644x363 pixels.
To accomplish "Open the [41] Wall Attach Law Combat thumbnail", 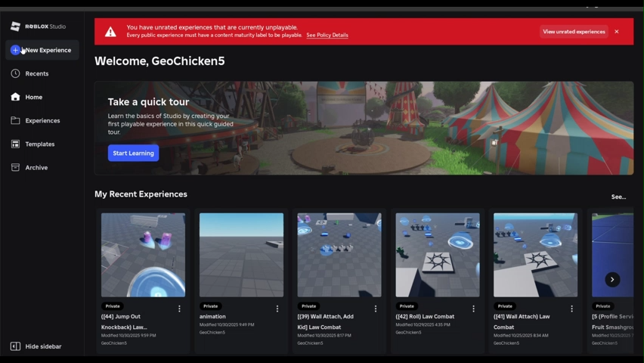I will (536, 255).
